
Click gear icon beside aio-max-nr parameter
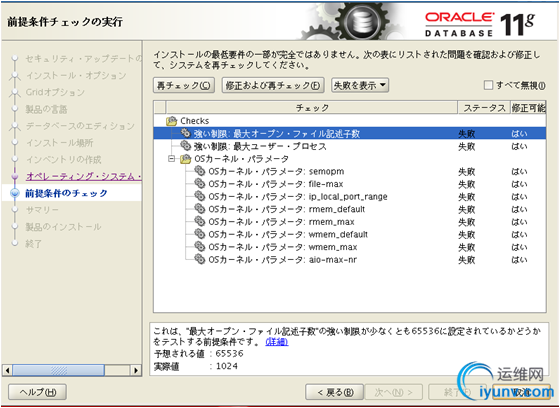[x=200, y=259]
